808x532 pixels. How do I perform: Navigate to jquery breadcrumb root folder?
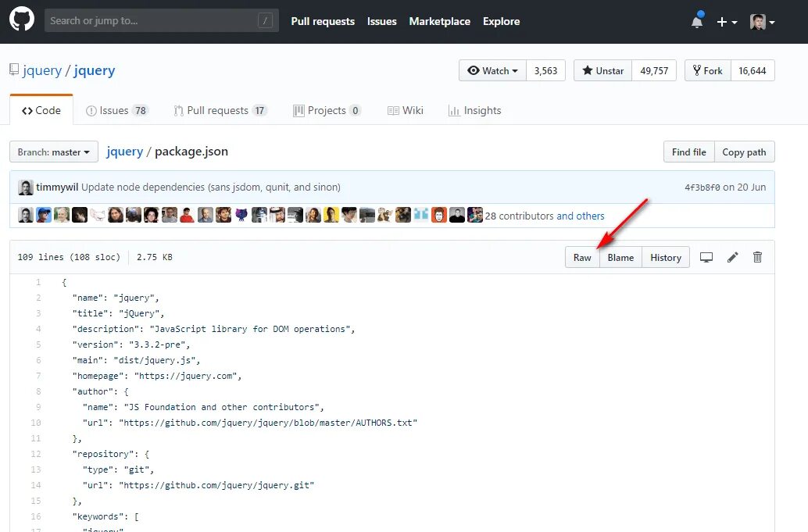124,152
